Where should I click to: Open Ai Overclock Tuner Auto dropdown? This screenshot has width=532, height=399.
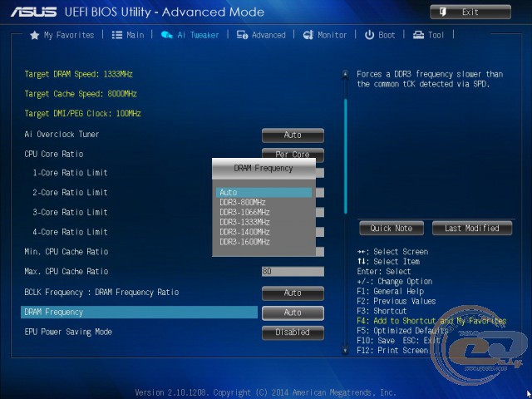(293, 135)
